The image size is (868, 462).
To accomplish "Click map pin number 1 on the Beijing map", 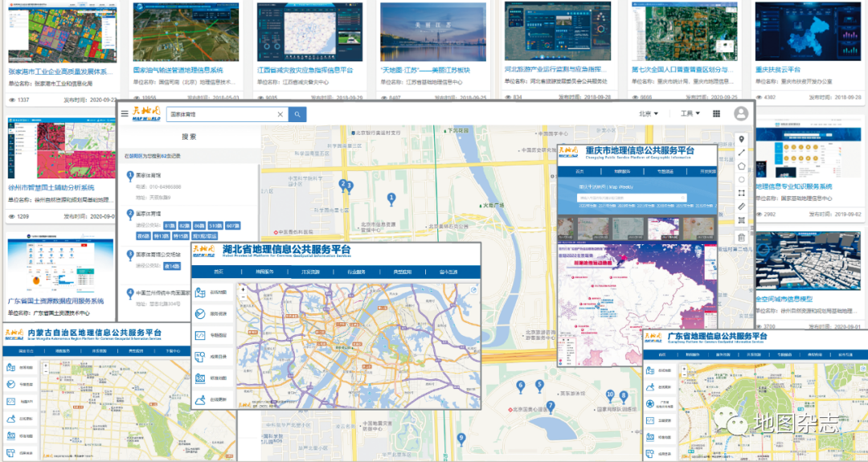I will (391, 199).
